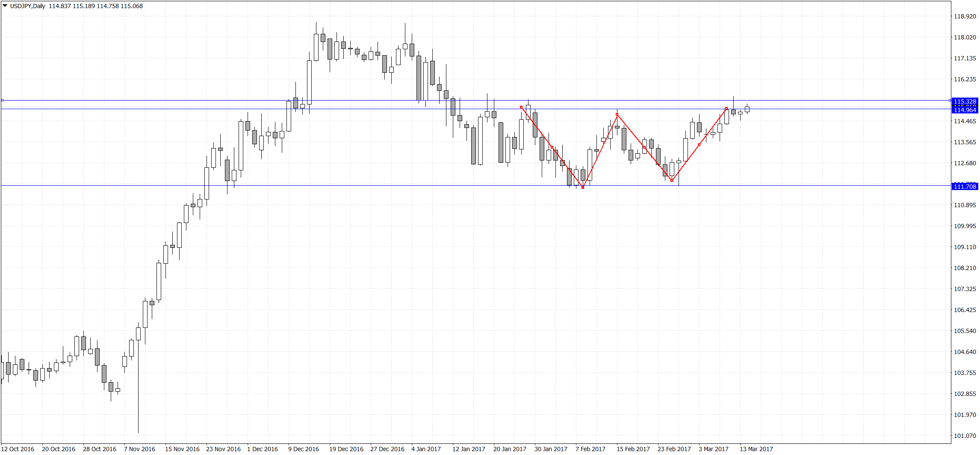The image size is (980, 455).
Task: Click the 23 Feb 2017 date label
Action: pyautogui.click(x=674, y=449)
